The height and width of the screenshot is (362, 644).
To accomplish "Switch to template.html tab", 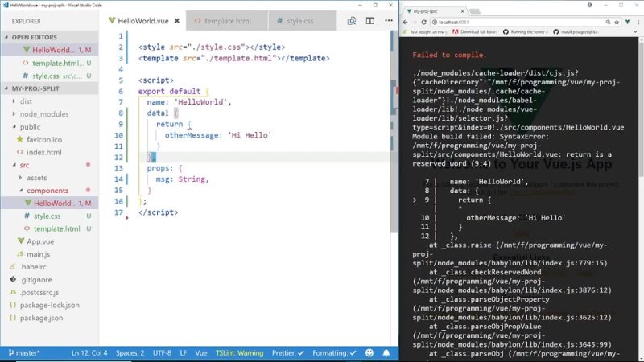I will coord(227,21).
